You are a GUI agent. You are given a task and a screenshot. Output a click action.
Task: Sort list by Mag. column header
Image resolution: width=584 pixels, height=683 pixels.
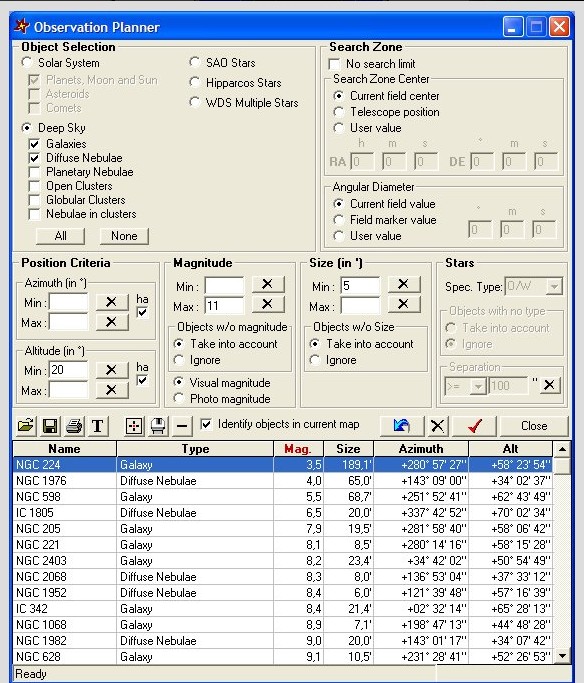[x=298, y=449]
